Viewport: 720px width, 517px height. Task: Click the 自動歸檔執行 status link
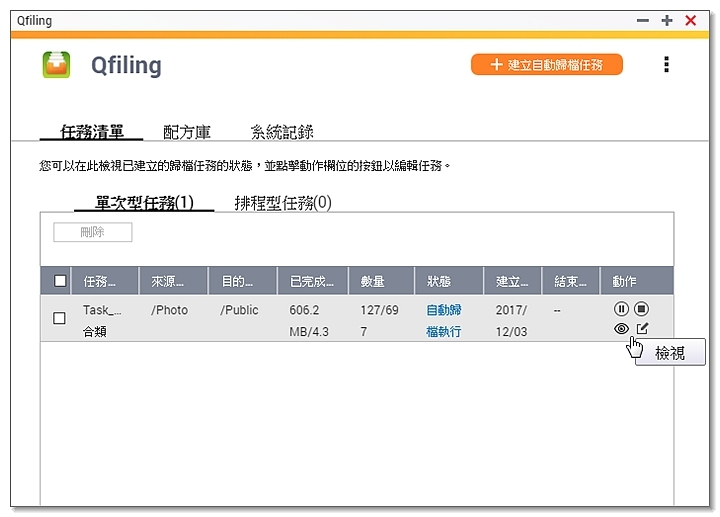pyautogui.click(x=444, y=320)
